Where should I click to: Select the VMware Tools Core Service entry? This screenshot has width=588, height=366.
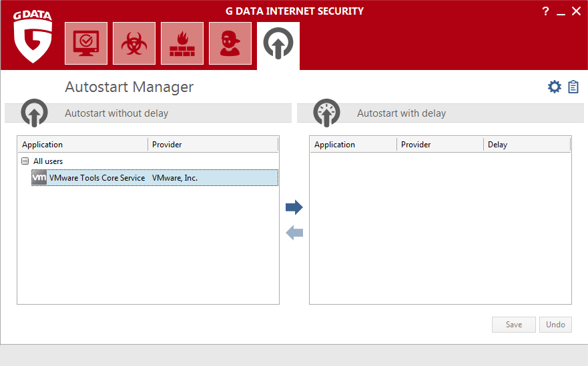97,178
